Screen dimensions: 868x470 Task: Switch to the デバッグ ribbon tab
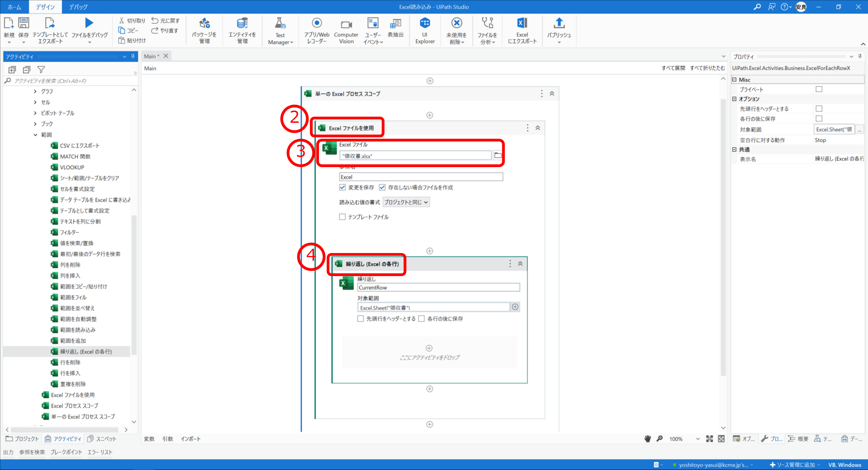pos(78,7)
